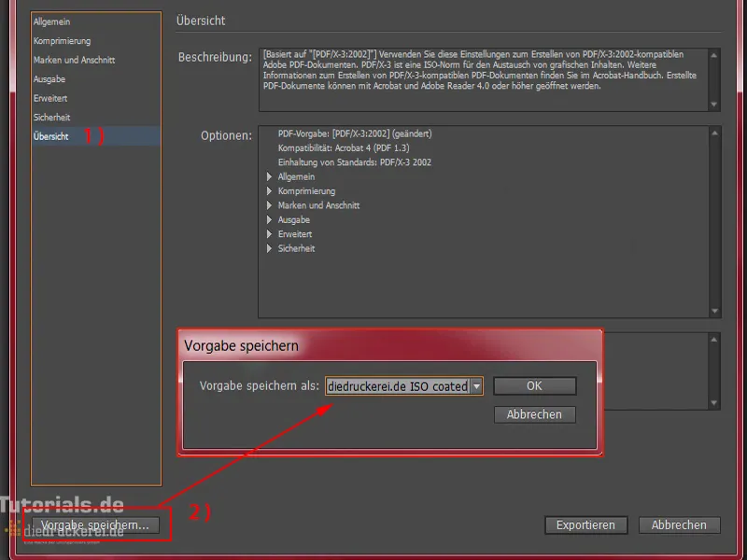The image size is (747, 560).
Task: Click inside the Beschreibung text area
Action: click(x=484, y=79)
